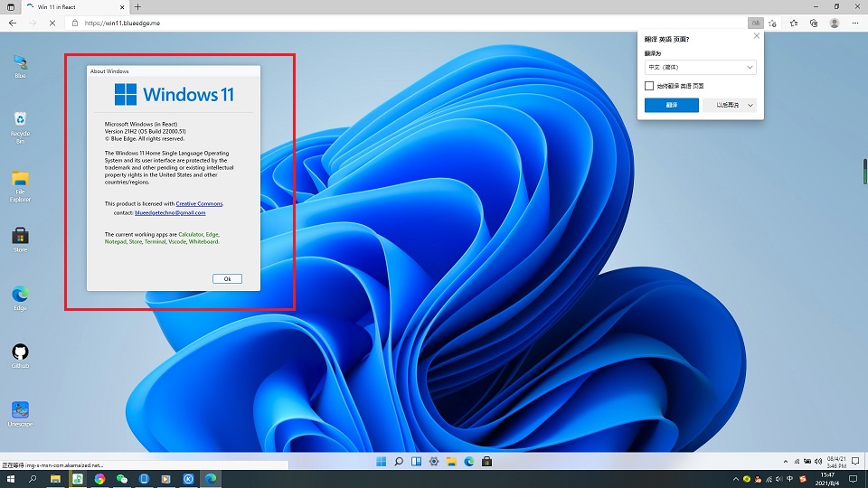The image size is (868, 488).
Task: Open the Edge desktop shortcut
Action: [21, 297]
